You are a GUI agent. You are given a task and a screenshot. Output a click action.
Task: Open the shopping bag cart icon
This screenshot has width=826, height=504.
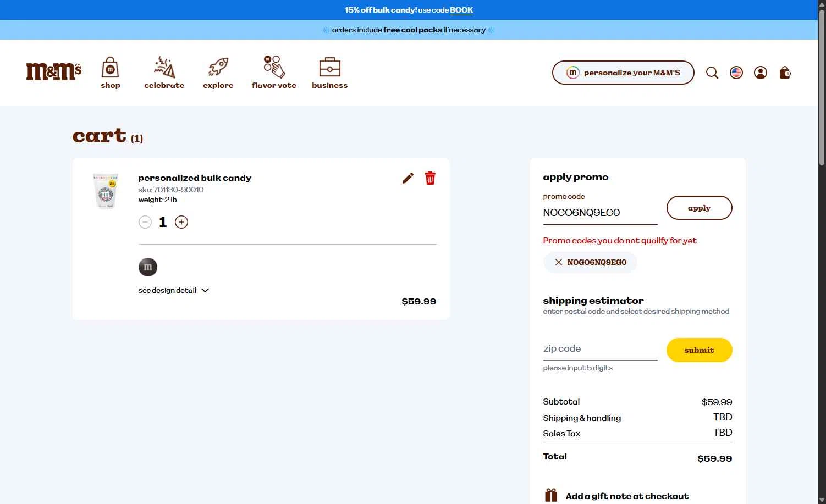pyautogui.click(x=785, y=73)
